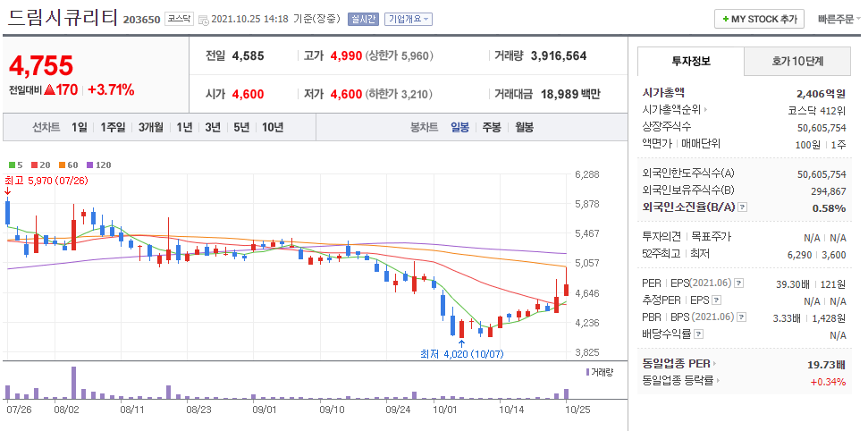This screenshot has width=868, height=431.
Task: Select the 3개월 line chart period
Action: [x=150, y=127]
